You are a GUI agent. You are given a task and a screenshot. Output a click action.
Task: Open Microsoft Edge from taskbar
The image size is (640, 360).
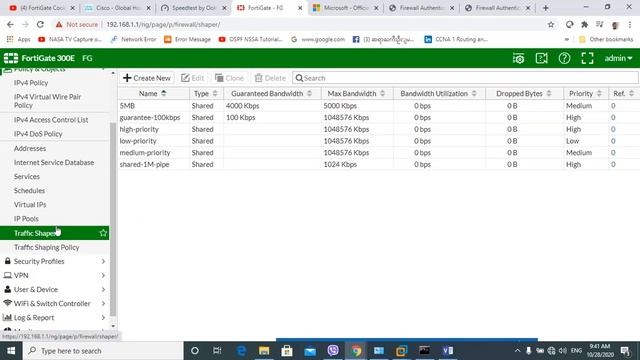tap(241, 351)
